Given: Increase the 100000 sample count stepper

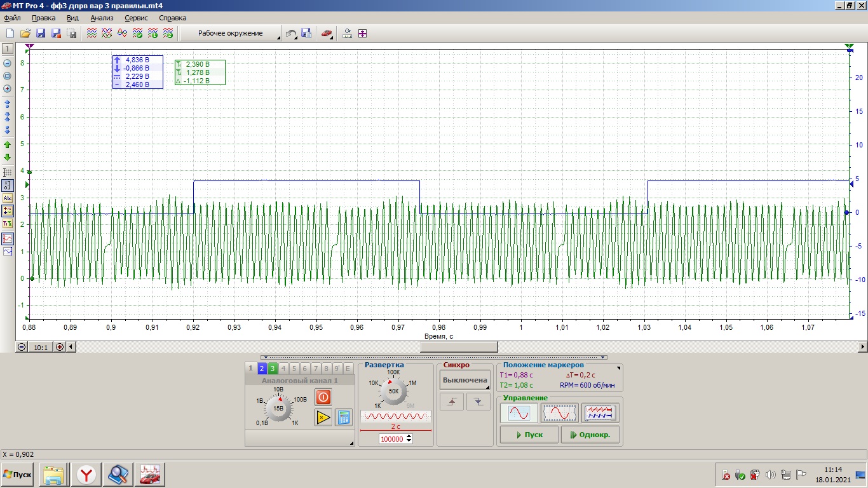Looking at the screenshot, I should click(409, 437).
